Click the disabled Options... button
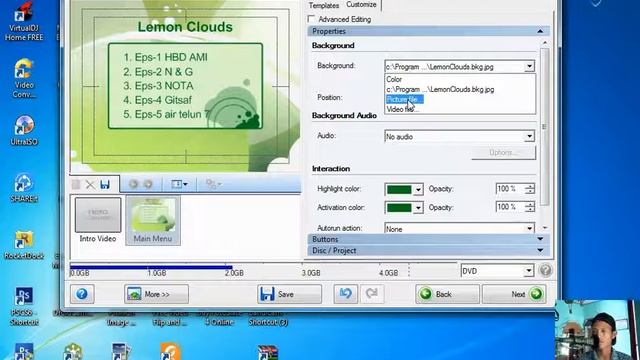 pyautogui.click(x=503, y=153)
